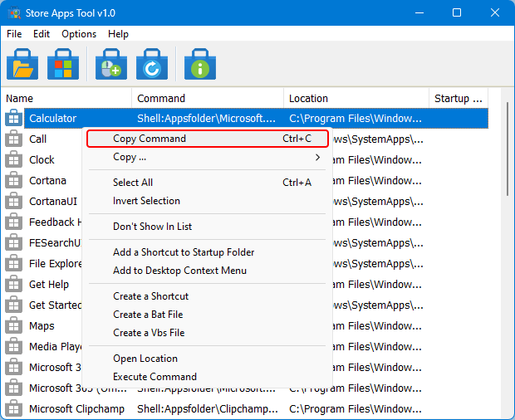Click the refresh arrow store bag icon
515x420 pixels.
click(152, 64)
